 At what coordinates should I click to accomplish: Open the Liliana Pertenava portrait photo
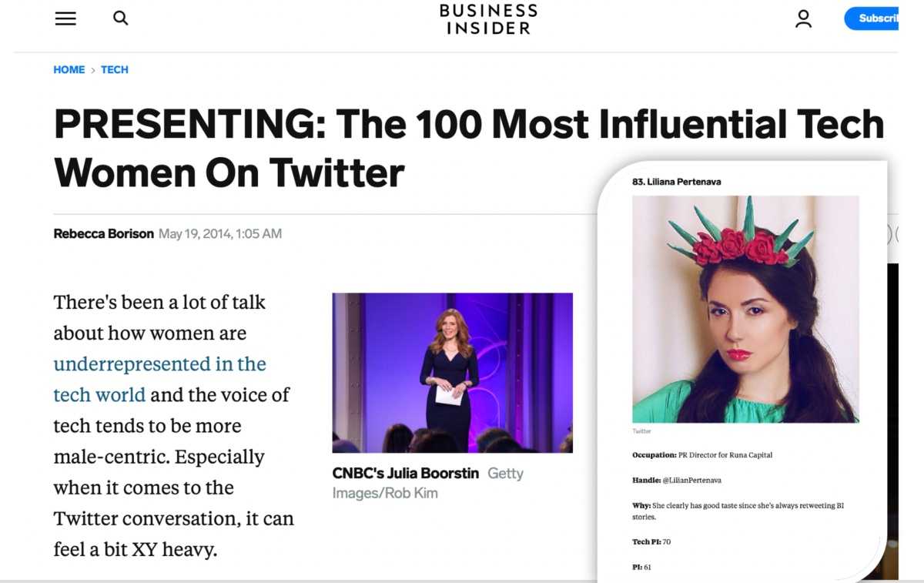pos(745,309)
